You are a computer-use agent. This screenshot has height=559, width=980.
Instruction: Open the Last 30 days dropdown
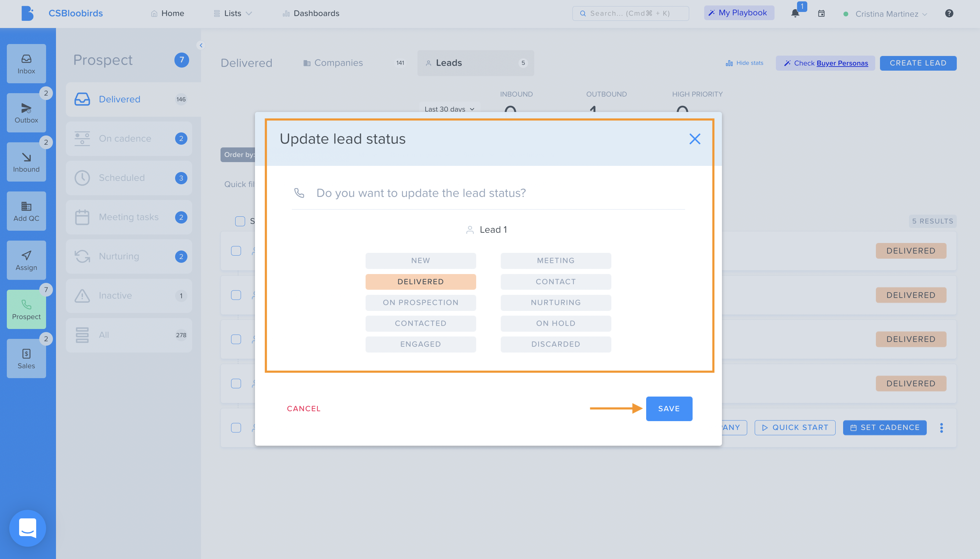[449, 109]
